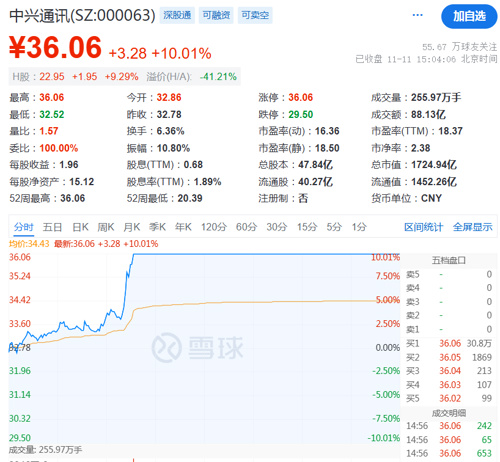This screenshot has height=462, width=500.
Task: Click the 换手 value 6.36%
Action: click(x=170, y=131)
